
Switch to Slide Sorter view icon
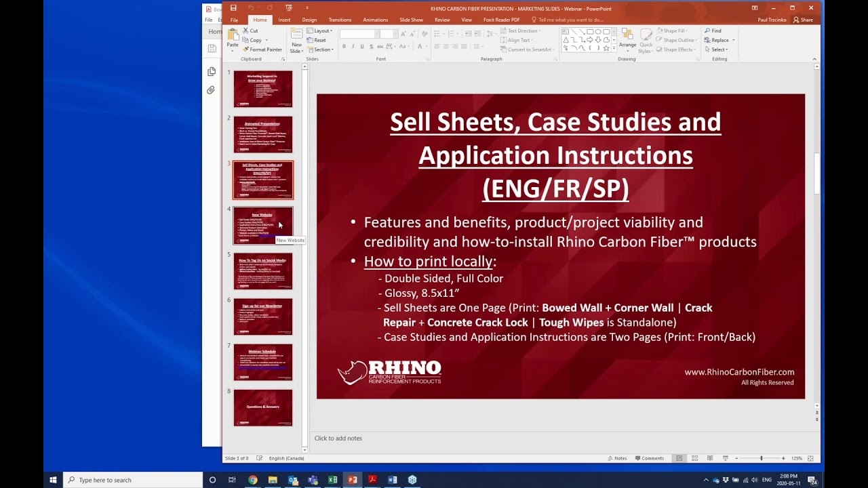coord(694,458)
